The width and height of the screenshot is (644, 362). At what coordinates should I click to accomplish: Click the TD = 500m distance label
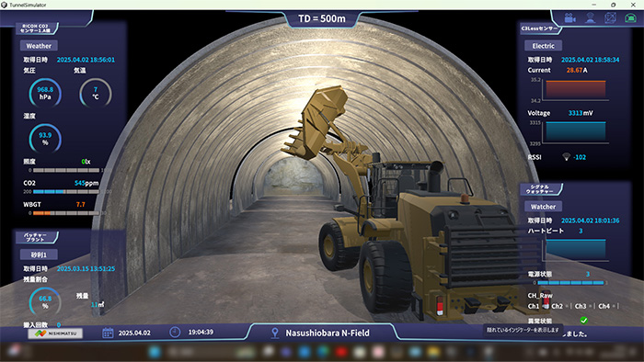click(x=322, y=18)
